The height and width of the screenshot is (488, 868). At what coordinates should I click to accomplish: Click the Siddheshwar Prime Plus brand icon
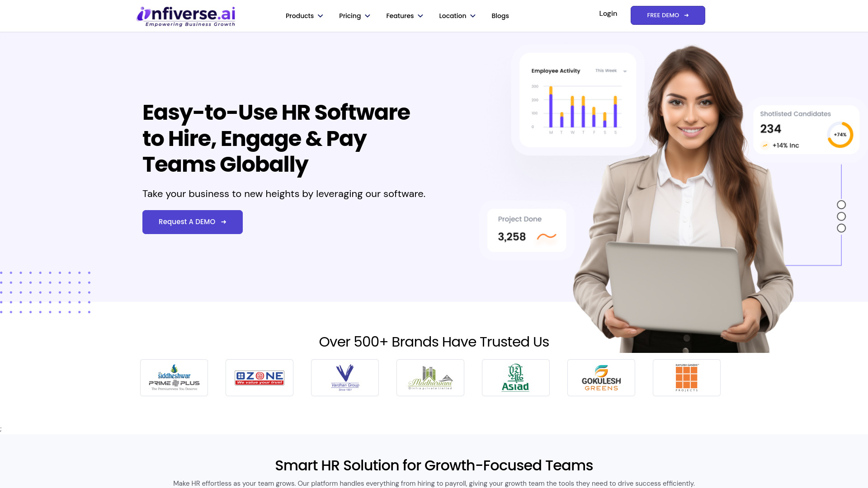174,378
